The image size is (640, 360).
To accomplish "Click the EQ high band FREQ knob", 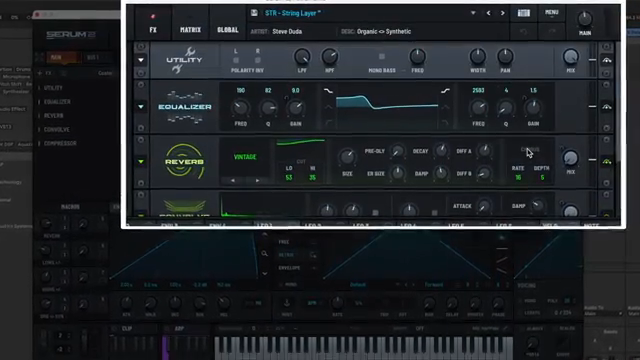I will pyautogui.click(x=478, y=108).
